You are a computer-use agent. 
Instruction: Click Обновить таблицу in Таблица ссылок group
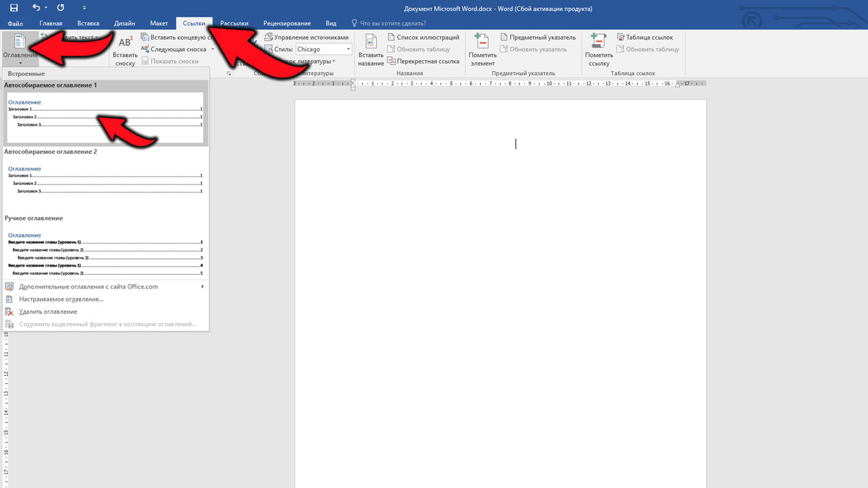coord(647,49)
